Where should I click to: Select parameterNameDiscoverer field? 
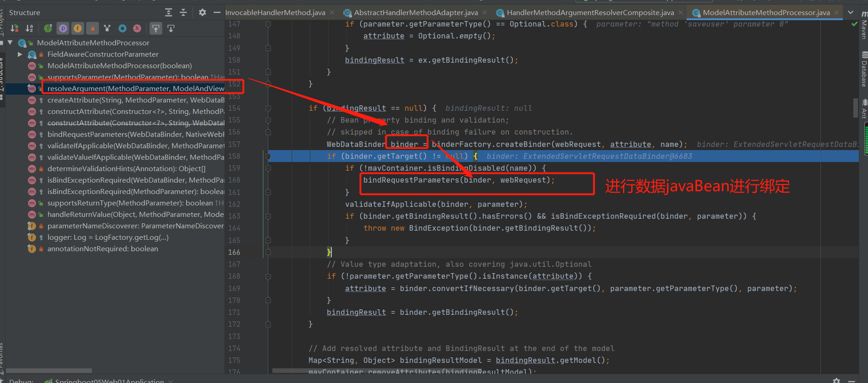pos(136,226)
